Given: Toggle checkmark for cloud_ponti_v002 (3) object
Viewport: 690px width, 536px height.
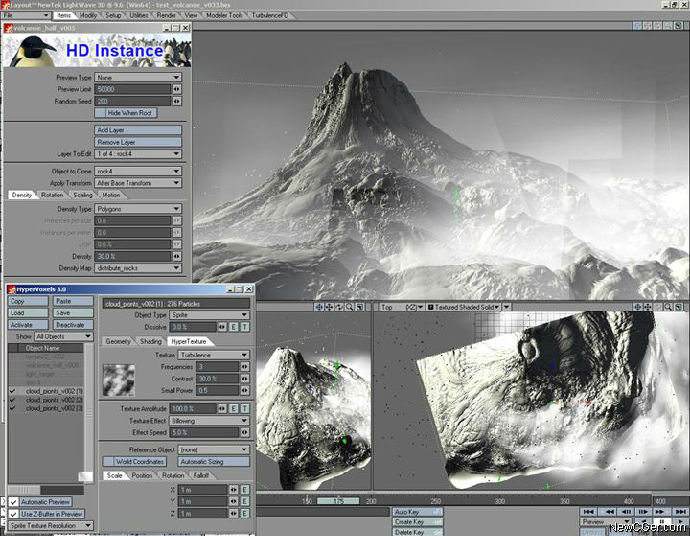Looking at the screenshot, I should (13, 408).
